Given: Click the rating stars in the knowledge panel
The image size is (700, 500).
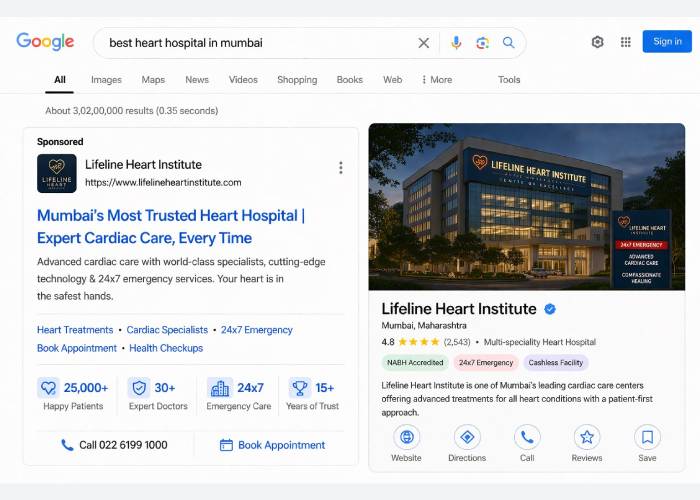Looking at the screenshot, I should coord(419,342).
